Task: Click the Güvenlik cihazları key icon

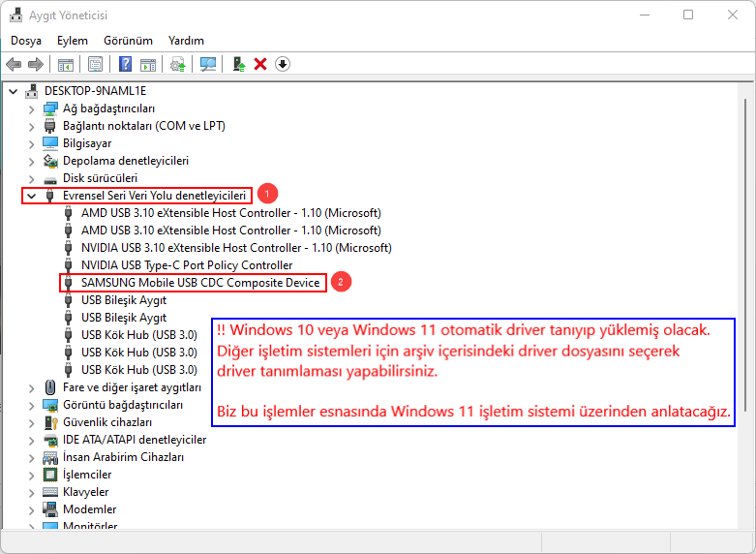Action: (x=50, y=422)
